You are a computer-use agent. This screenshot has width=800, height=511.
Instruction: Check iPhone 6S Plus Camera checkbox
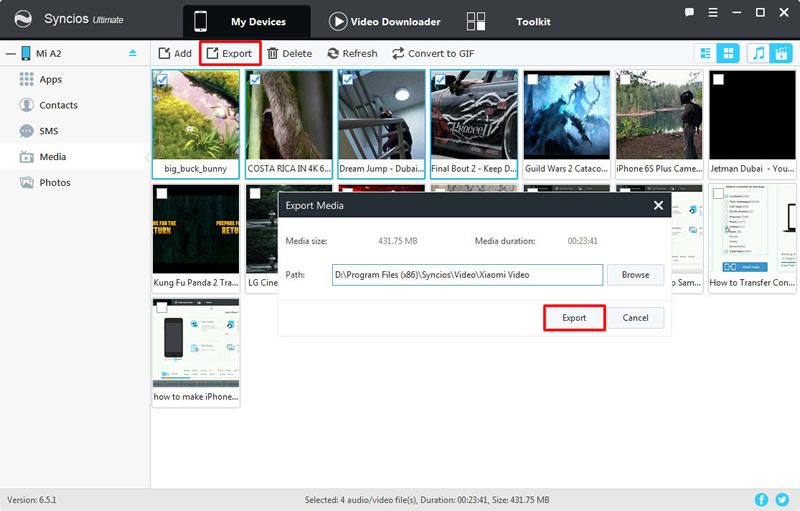625,80
